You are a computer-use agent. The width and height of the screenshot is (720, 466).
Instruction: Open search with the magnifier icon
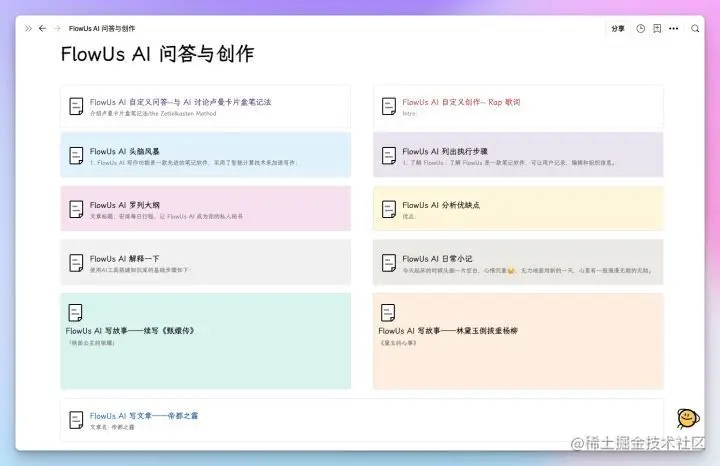point(695,28)
